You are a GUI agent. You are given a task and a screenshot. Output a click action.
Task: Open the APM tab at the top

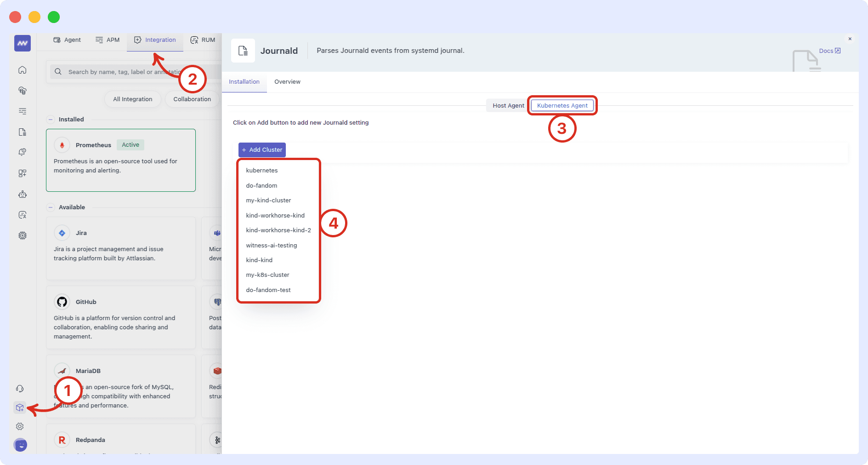click(x=107, y=40)
